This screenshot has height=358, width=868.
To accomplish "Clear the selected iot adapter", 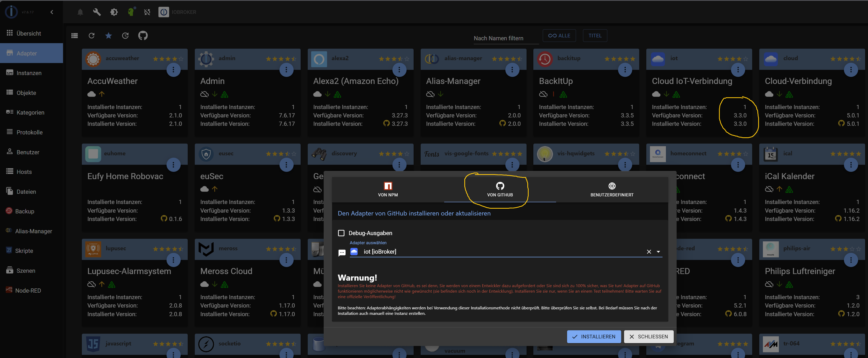I will point(649,252).
